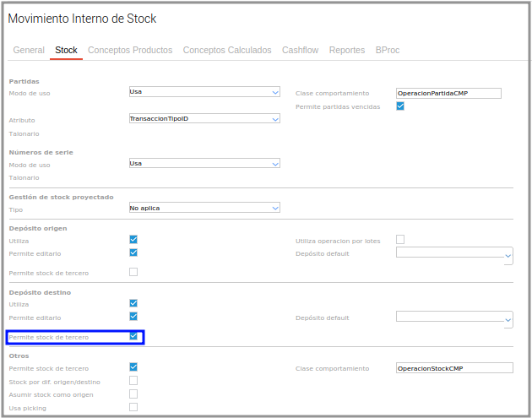Image resolution: width=532 pixels, height=418 pixels.
Task: Uncheck Permite stock de tercero in Depósito destino
Action: point(133,336)
